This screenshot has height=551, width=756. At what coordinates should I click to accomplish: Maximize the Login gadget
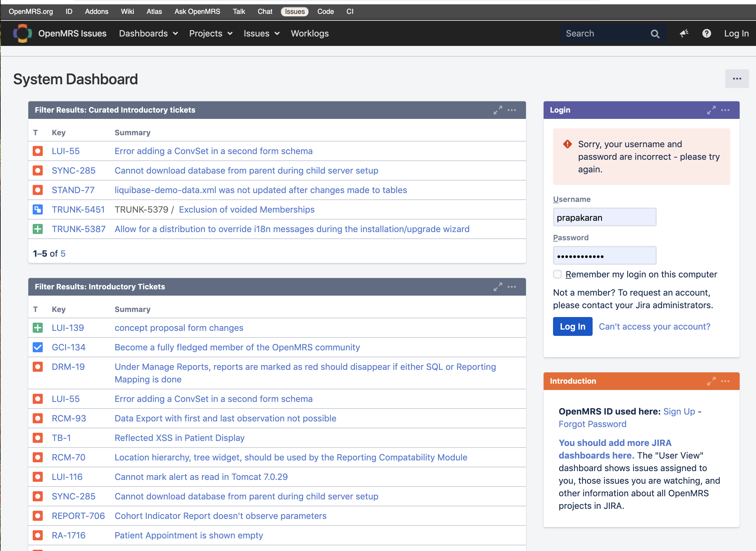point(711,110)
